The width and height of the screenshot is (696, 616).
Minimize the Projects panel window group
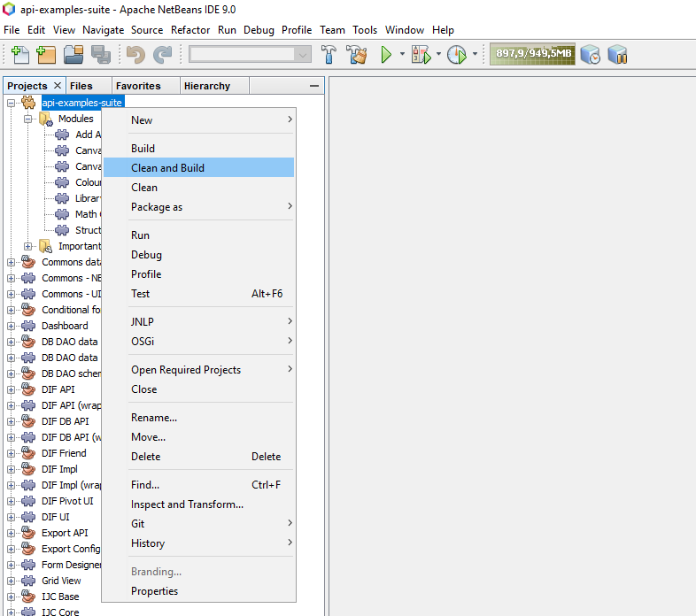(314, 86)
